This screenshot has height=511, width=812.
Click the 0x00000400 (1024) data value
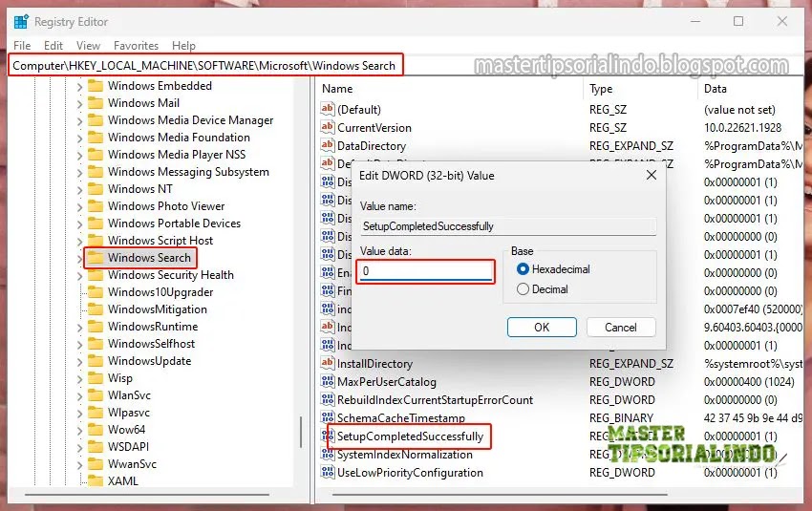click(x=749, y=381)
